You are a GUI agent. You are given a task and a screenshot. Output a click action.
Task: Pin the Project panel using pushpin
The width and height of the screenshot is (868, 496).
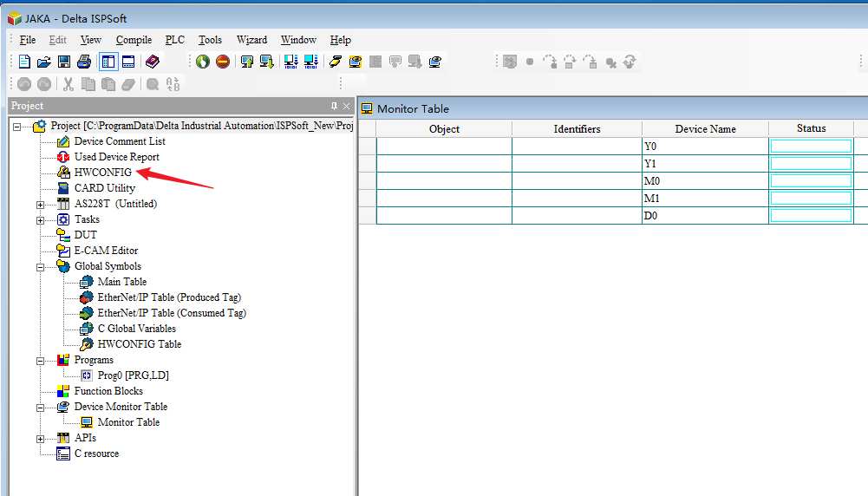(x=335, y=106)
